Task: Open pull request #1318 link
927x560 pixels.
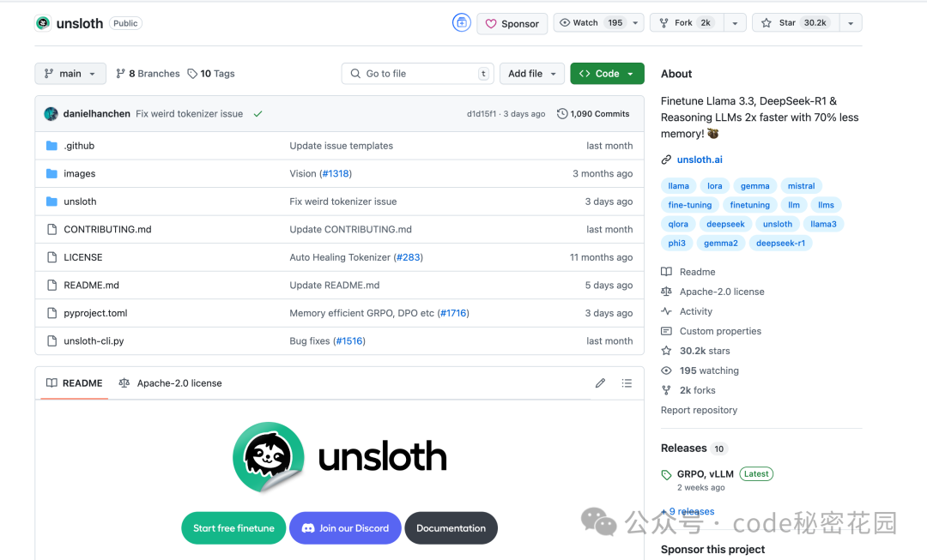Action: tap(336, 173)
